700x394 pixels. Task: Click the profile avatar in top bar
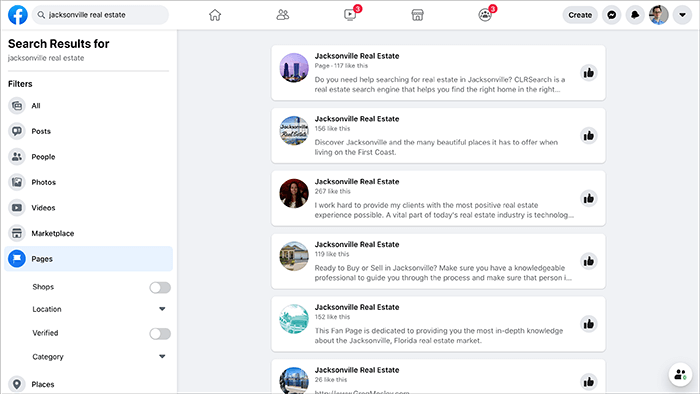point(658,15)
